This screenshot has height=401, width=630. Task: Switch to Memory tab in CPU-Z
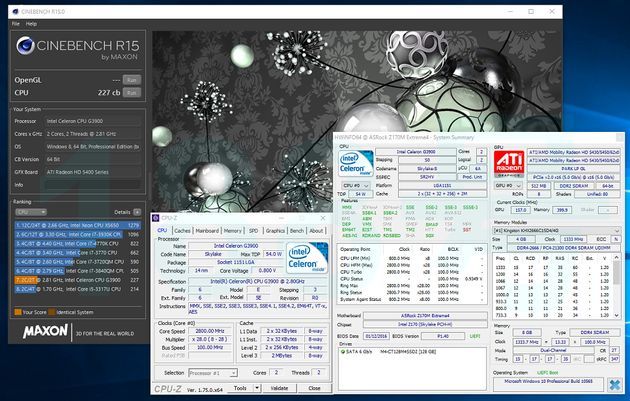click(x=233, y=231)
